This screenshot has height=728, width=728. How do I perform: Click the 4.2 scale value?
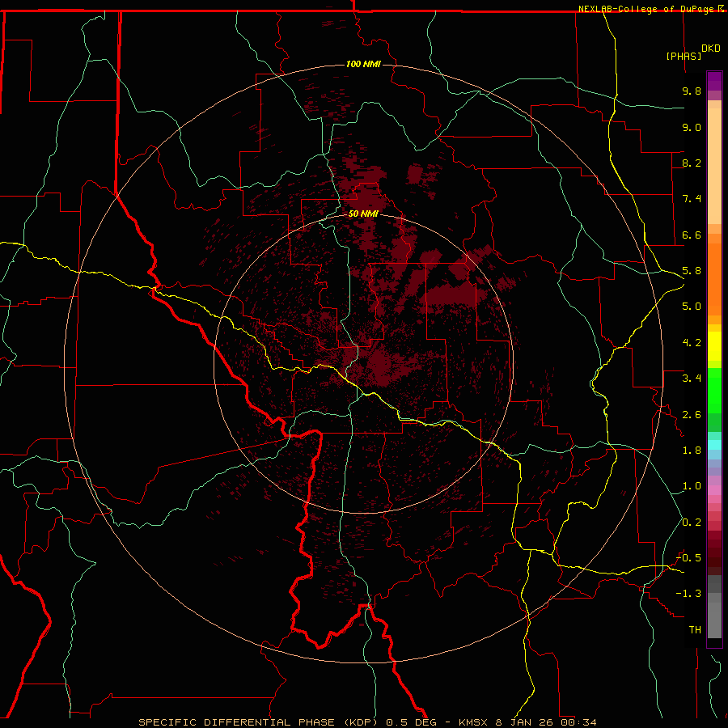(692, 343)
